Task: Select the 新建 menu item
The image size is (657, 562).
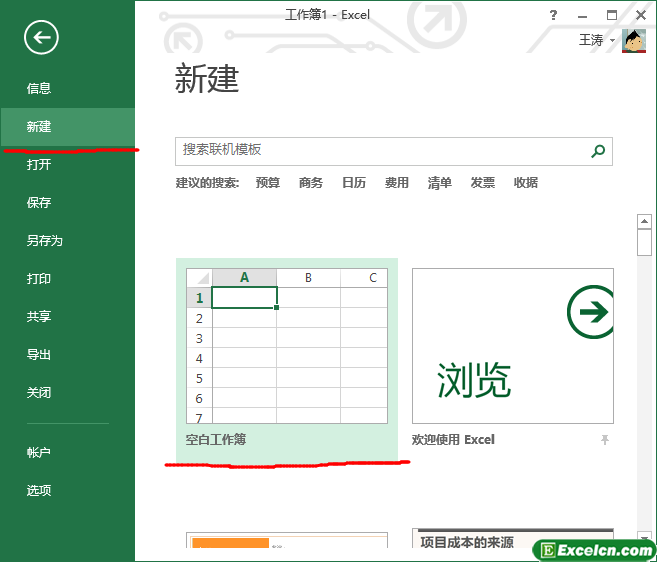Action: point(67,127)
